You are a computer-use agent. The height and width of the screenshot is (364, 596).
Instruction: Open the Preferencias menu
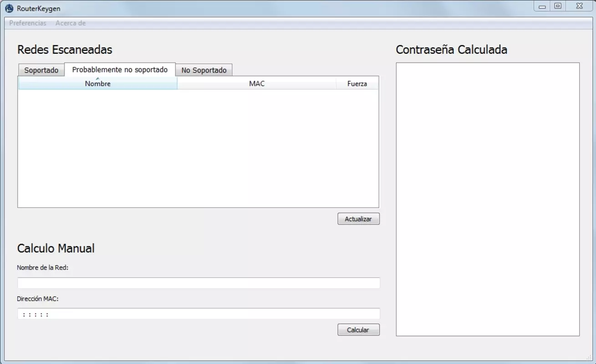coord(28,23)
